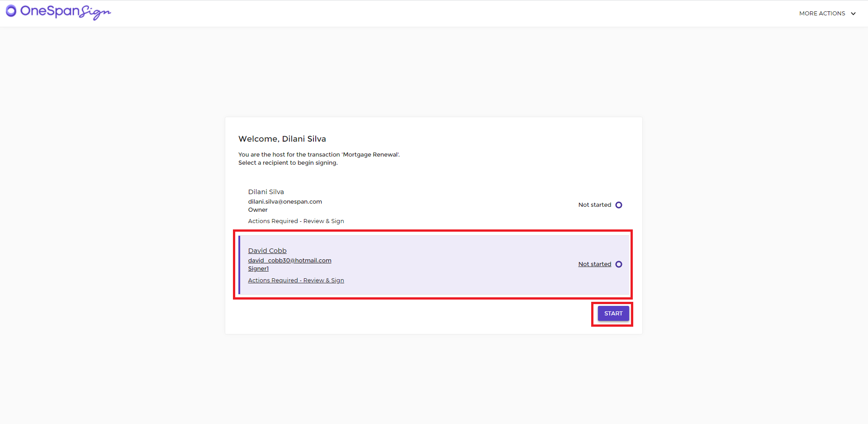Click the Dilani Silva recipient name
The width and height of the screenshot is (868, 424).
point(266,192)
